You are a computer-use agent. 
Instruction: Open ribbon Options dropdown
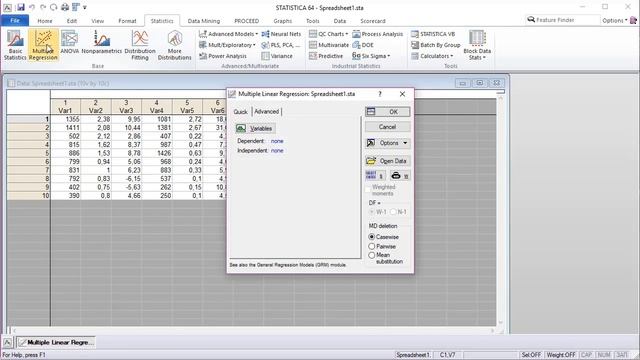615,20
